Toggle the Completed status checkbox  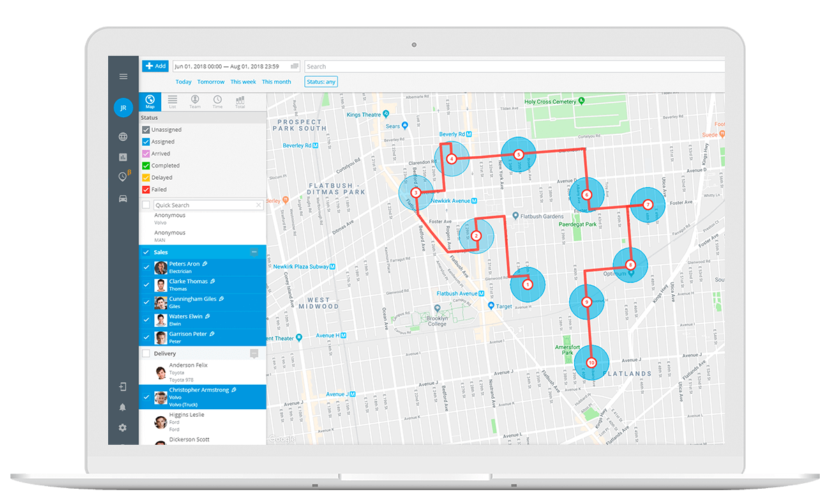(146, 166)
